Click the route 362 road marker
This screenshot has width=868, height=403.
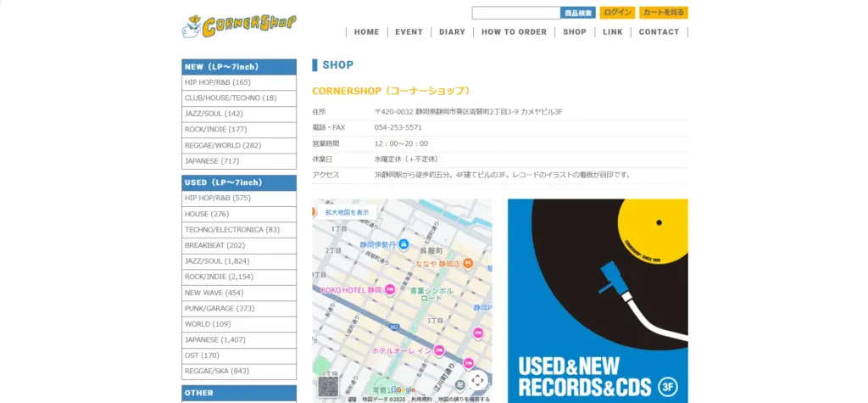tap(394, 324)
